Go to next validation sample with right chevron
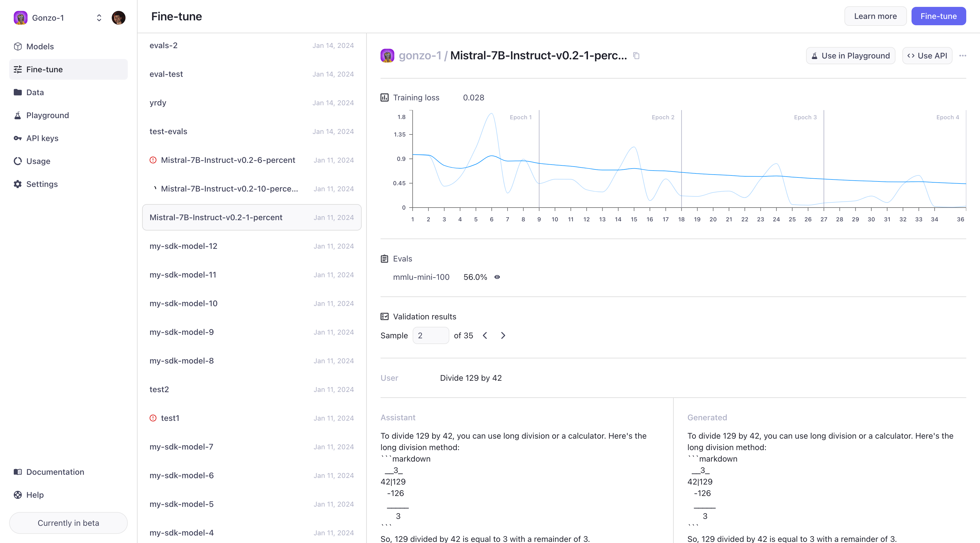 tap(503, 335)
